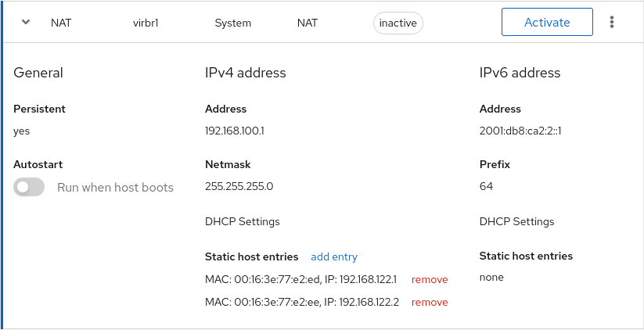Click the IPv6 DHCP Settings label
This screenshot has width=644, height=330.
[x=516, y=221]
